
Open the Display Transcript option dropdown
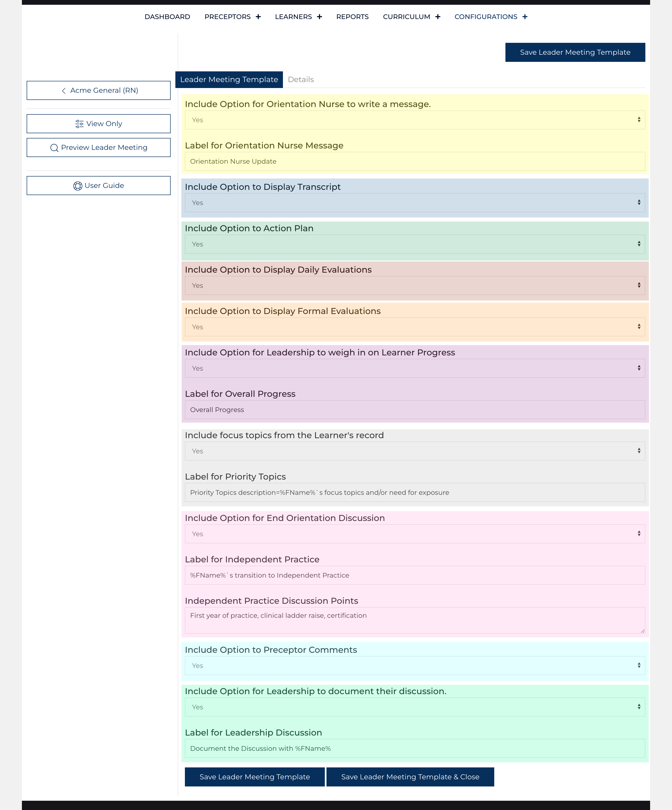(x=414, y=202)
